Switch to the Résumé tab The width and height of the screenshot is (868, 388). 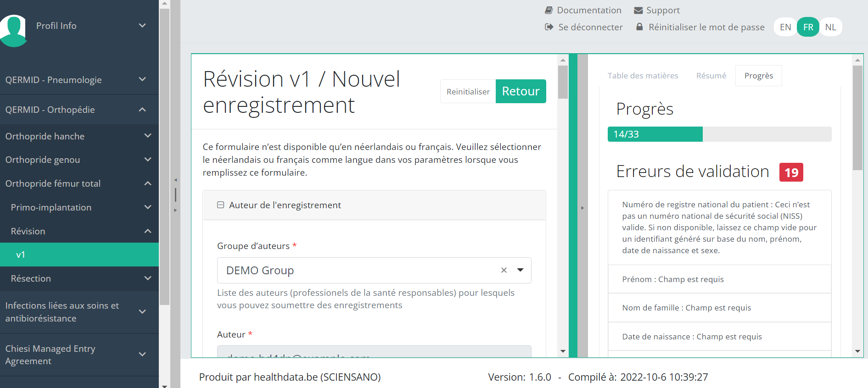point(711,76)
